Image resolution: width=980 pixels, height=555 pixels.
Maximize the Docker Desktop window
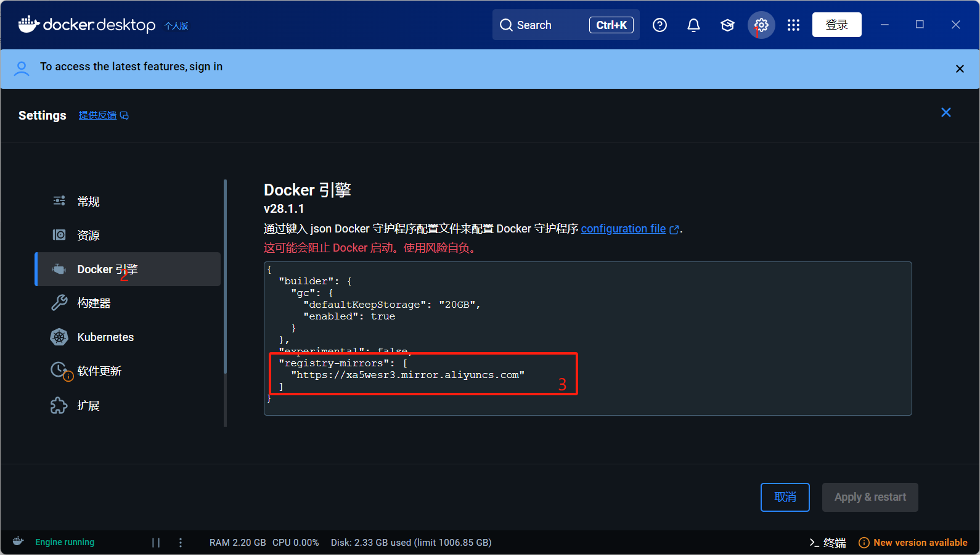coord(920,25)
